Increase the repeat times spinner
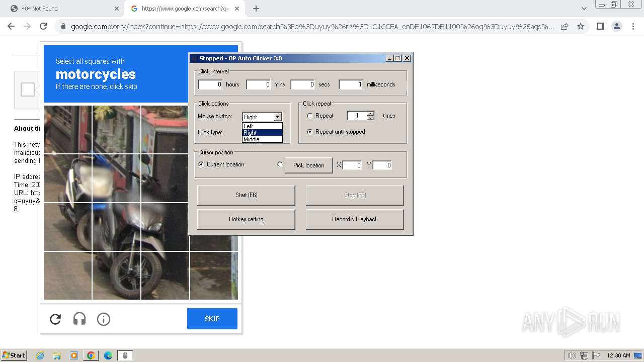Viewport: 644px width, 362px height. (371, 114)
